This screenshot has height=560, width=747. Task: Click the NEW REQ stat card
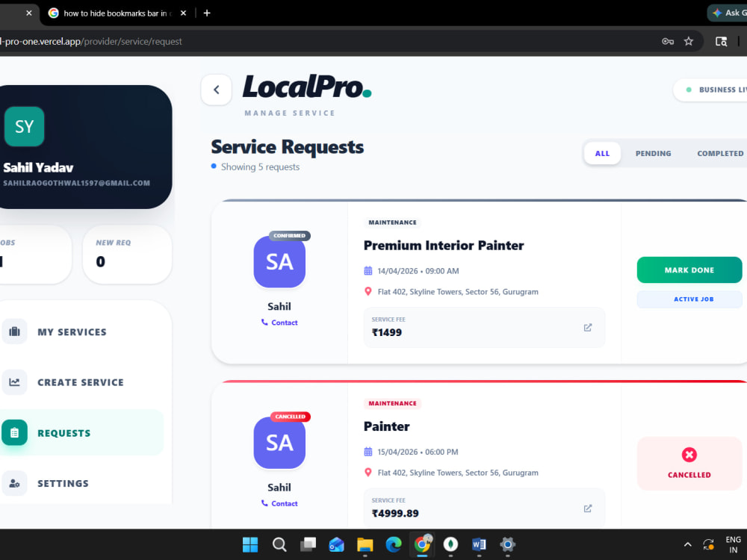click(x=127, y=255)
